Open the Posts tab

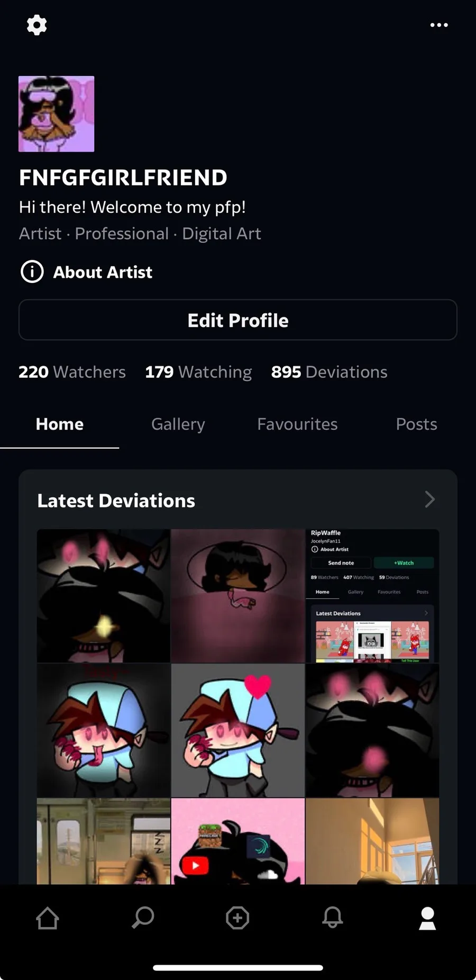416,424
